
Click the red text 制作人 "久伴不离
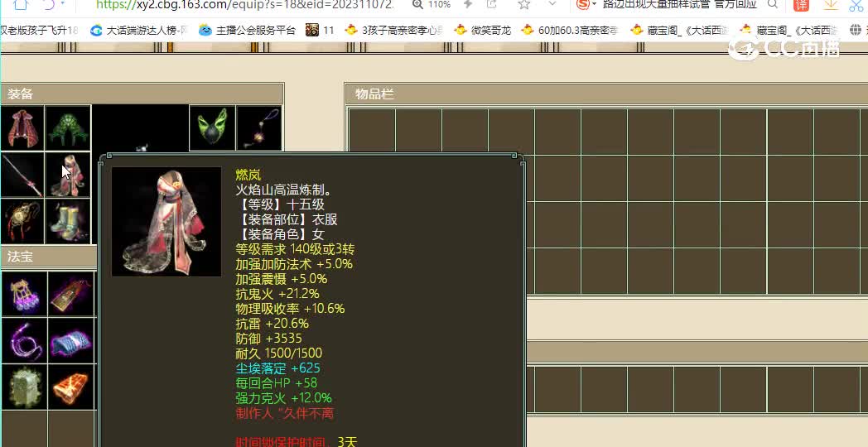pos(285,413)
